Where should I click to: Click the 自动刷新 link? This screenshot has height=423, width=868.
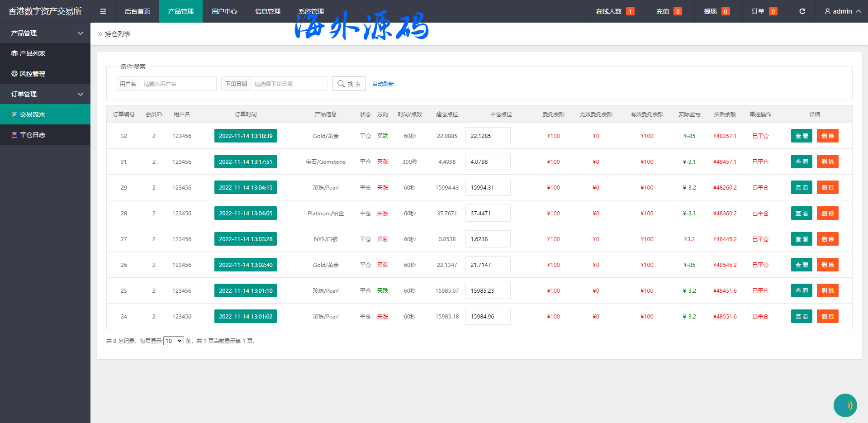coord(383,84)
